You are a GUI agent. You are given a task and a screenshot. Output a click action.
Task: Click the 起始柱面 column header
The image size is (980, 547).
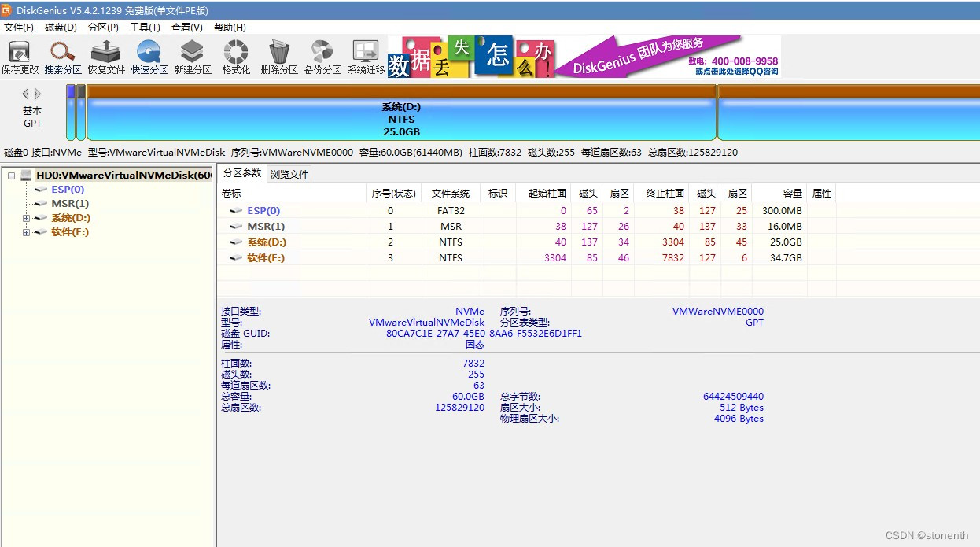543,194
